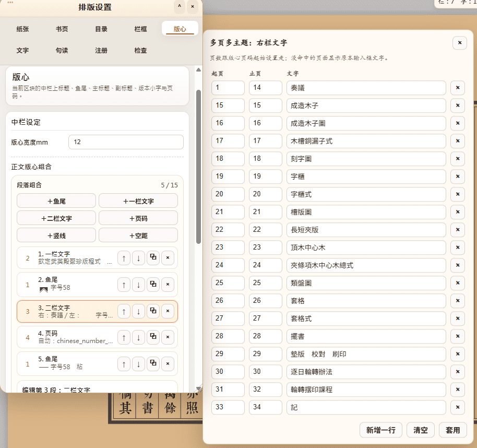
Task: Move the 3. 二栏文字 segment down
Action: click(138, 311)
